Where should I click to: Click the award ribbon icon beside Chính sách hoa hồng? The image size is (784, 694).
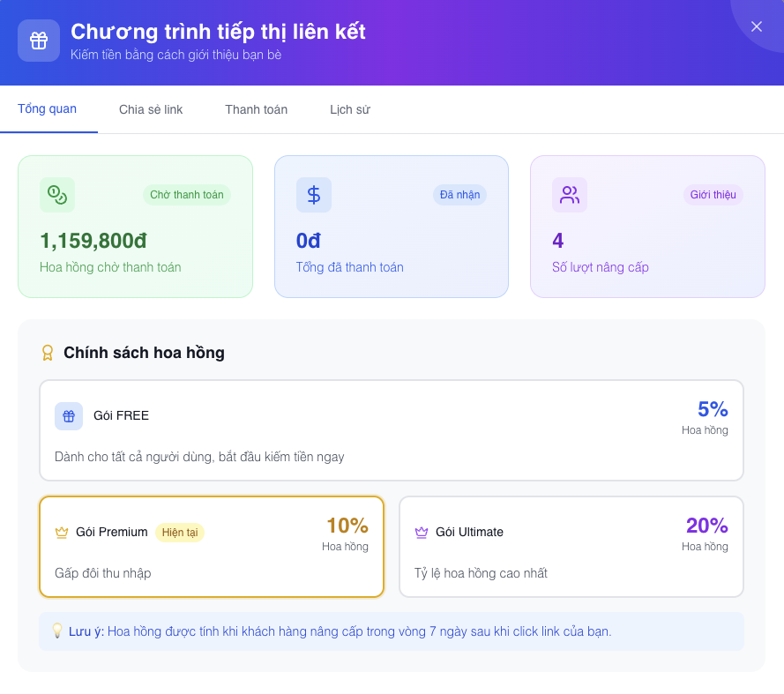coord(48,353)
